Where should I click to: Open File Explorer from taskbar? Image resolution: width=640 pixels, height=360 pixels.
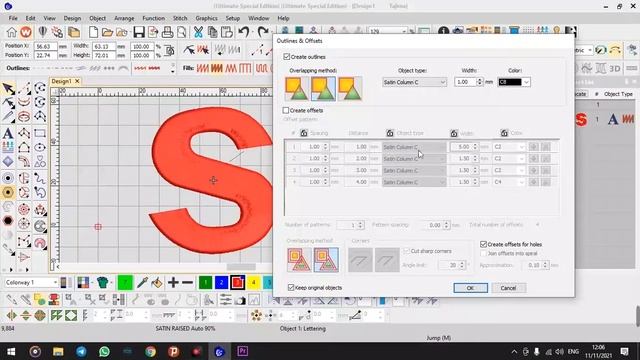(x=58, y=351)
